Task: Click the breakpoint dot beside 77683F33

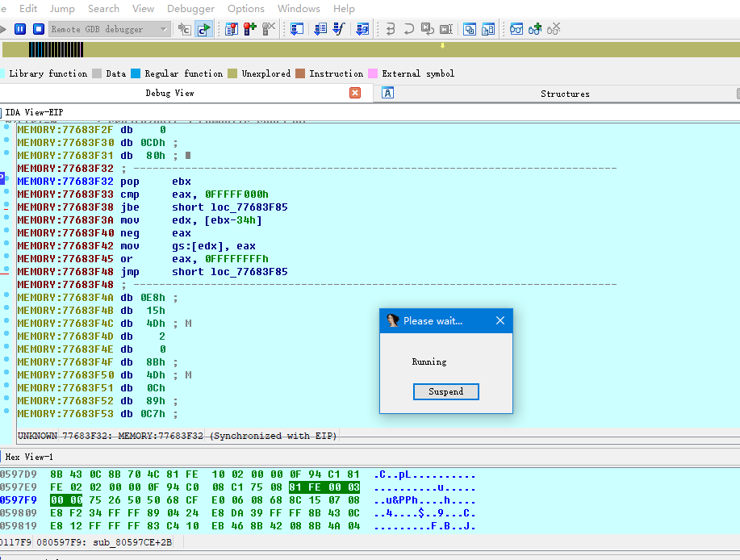Action: 6,191
